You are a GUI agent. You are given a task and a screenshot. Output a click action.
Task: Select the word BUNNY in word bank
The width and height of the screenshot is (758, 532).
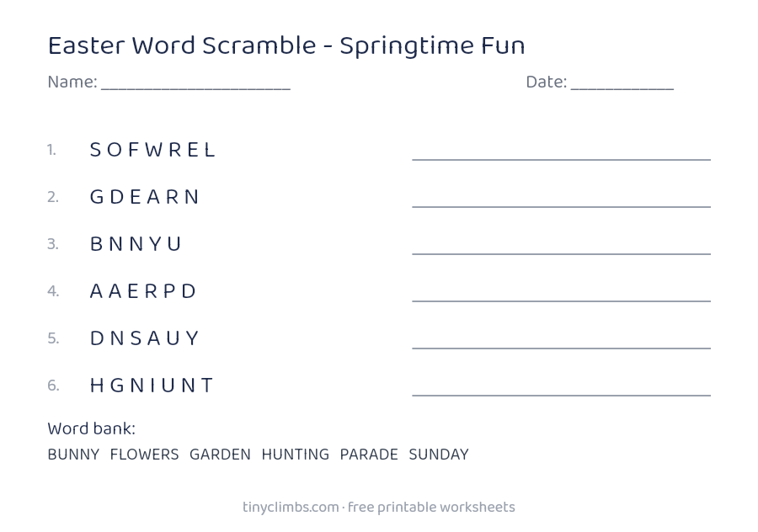pyautogui.click(x=73, y=455)
